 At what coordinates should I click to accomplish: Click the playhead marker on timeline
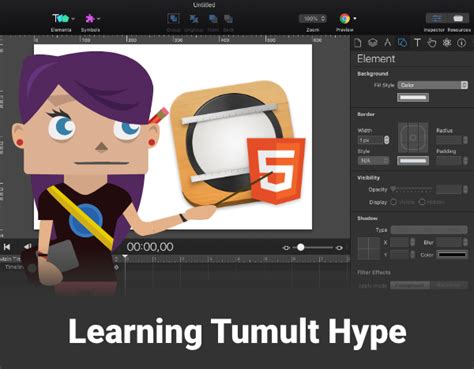[x=125, y=257]
